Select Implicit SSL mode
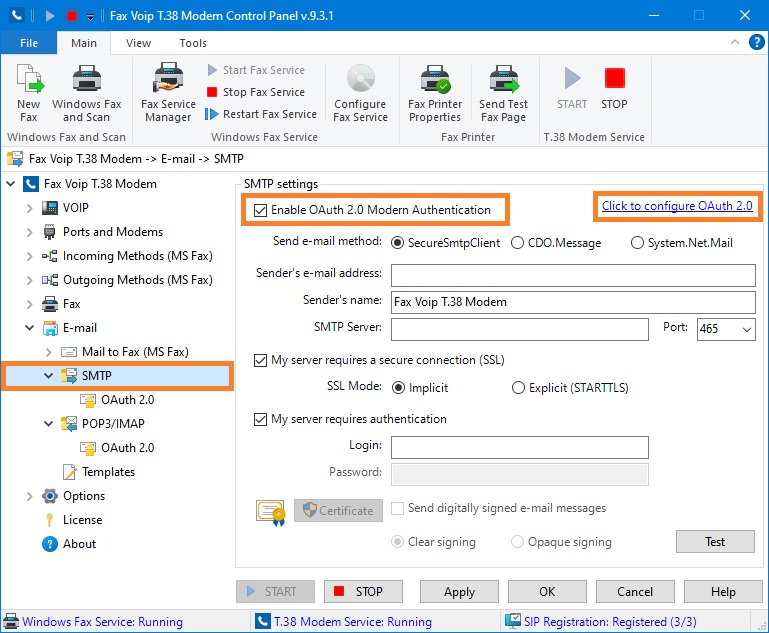Screen dimensions: 769x633 (398, 388)
